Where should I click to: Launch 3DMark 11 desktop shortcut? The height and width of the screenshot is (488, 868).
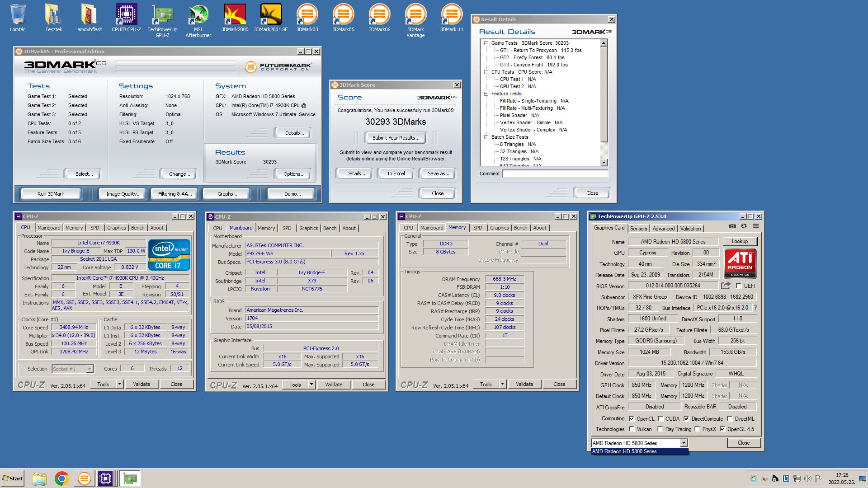click(452, 18)
